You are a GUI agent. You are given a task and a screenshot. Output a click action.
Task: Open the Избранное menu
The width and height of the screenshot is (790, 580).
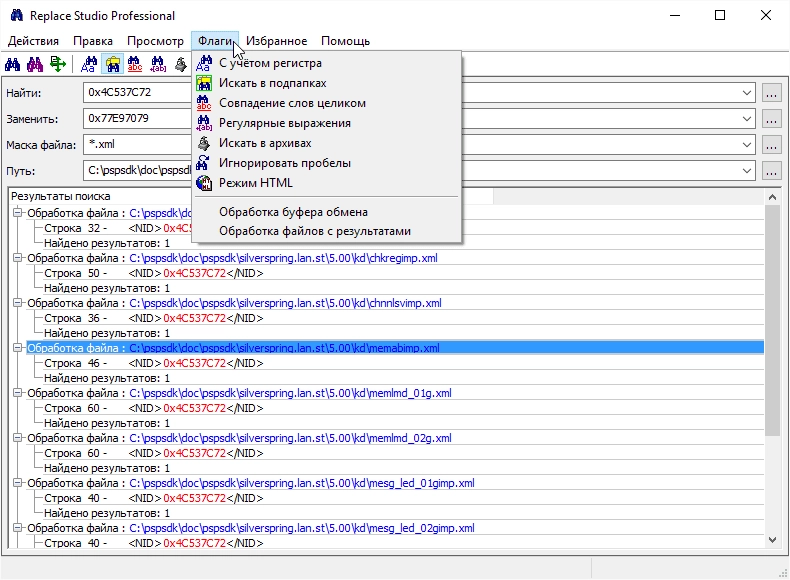277,41
